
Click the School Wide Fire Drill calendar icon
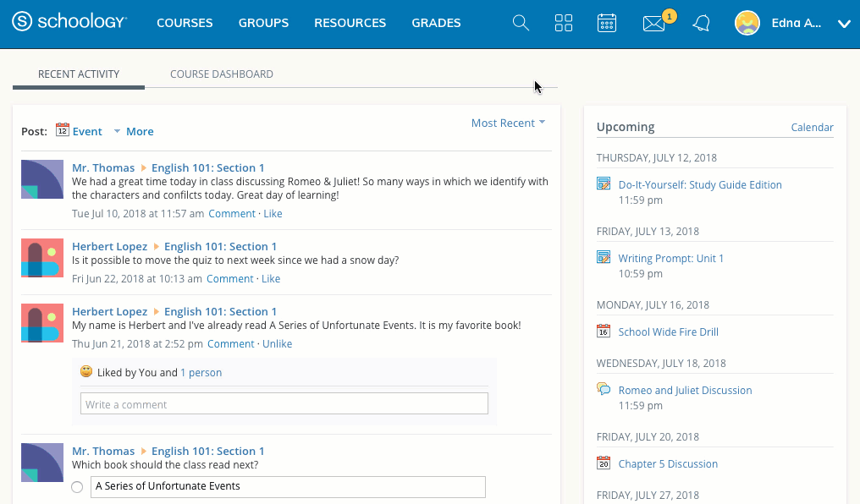click(604, 331)
